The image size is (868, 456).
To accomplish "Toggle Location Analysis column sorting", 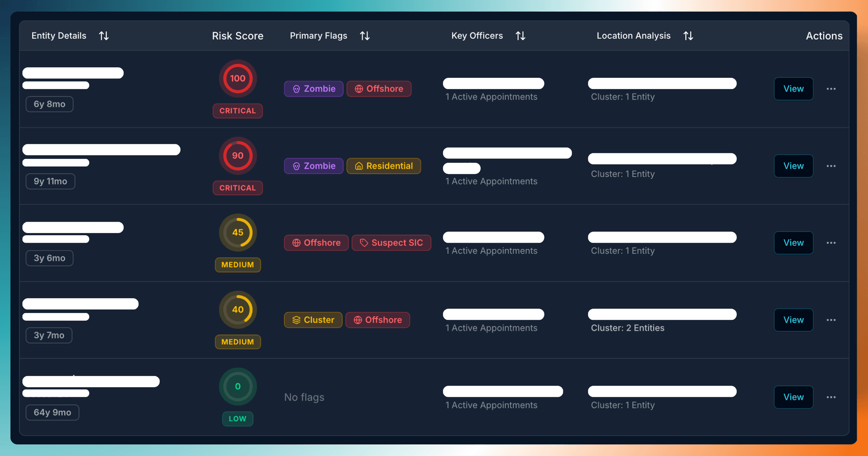I will (688, 35).
